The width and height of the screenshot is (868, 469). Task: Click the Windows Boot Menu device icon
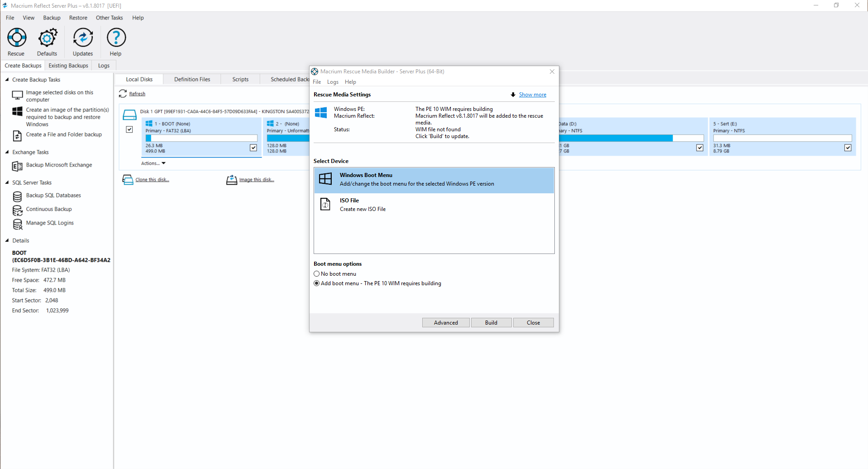click(x=325, y=179)
